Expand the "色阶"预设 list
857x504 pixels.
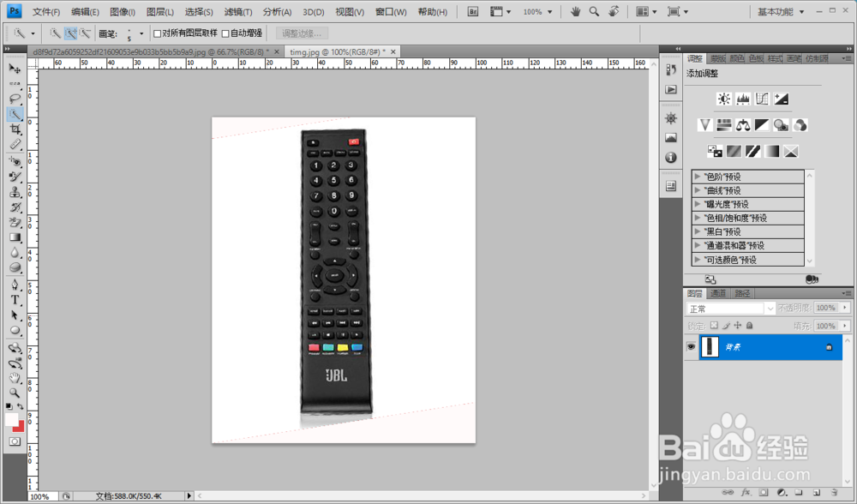click(698, 177)
